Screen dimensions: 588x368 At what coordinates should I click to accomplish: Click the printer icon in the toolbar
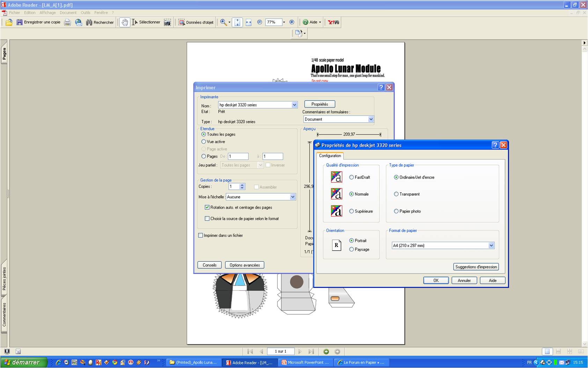point(67,22)
